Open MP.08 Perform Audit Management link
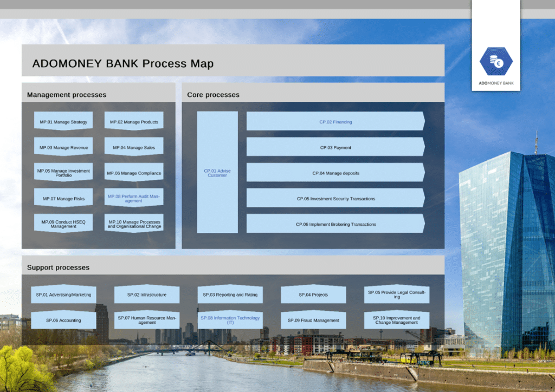 coord(133,199)
